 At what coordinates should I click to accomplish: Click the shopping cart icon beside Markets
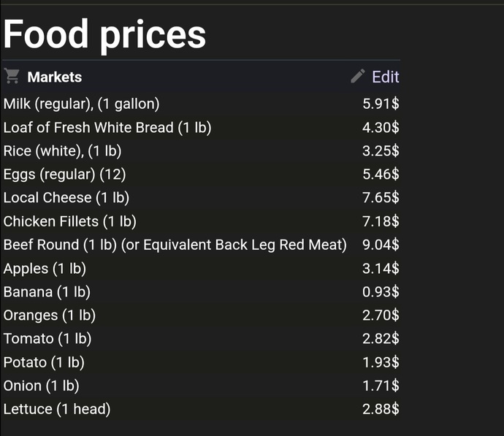click(x=12, y=77)
